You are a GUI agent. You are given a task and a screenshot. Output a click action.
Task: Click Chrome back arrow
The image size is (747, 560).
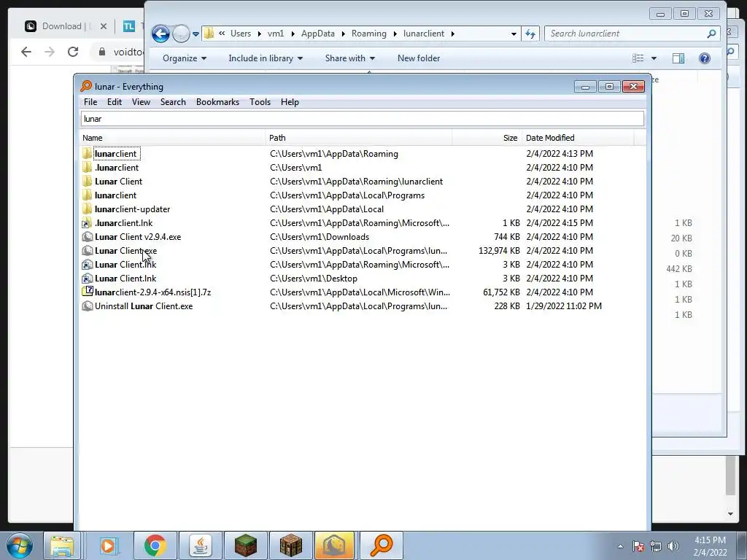click(x=26, y=52)
